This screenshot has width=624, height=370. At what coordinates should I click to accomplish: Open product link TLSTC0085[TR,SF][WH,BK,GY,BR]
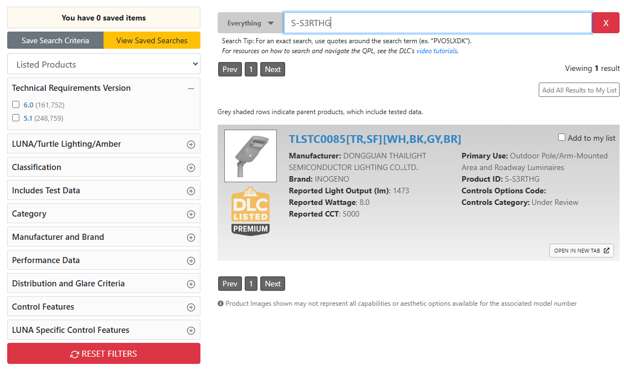375,139
